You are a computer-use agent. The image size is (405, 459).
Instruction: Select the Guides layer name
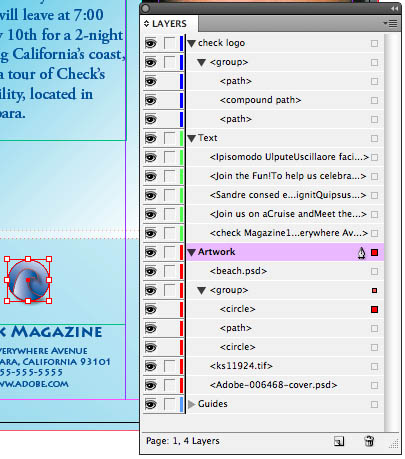[213, 404]
